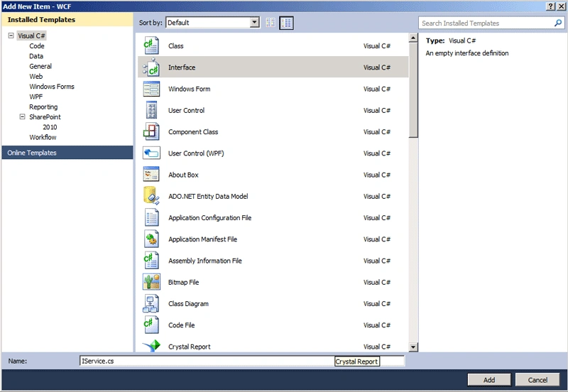Screen dimensions: 568x392
Task: Select the Web category
Action: point(35,77)
